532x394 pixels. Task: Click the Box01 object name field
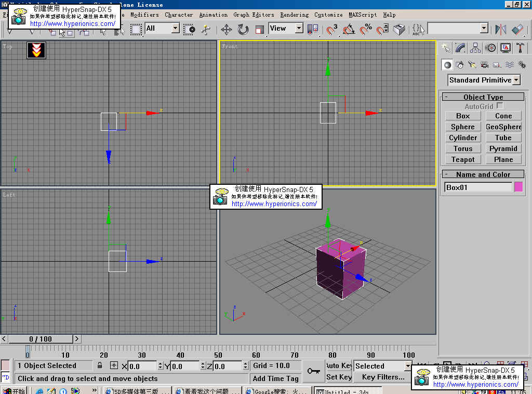pos(478,187)
